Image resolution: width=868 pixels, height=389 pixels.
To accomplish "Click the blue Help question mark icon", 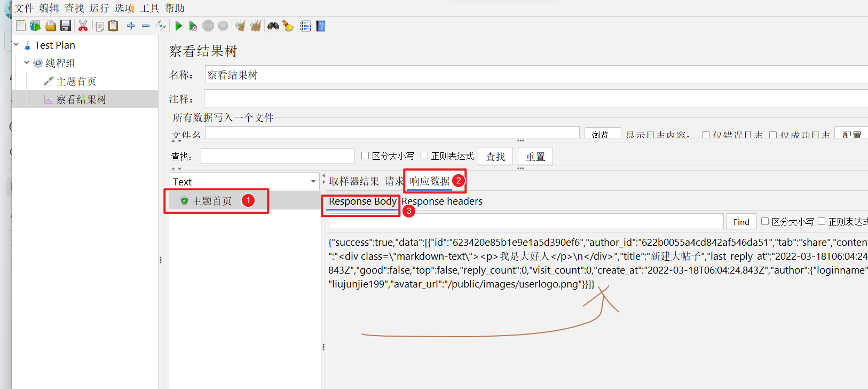I will click(x=321, y=26).
